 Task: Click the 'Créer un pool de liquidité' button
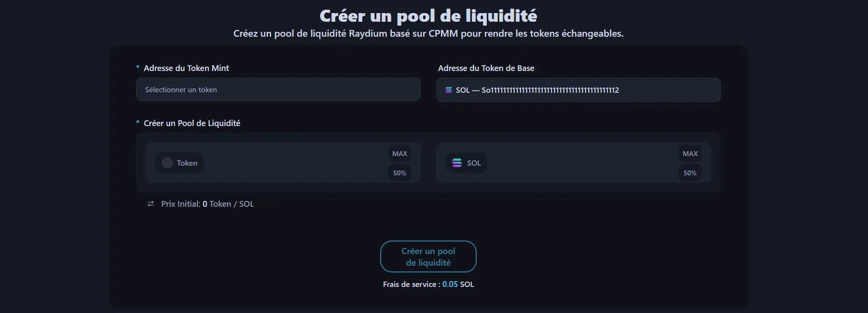428,256
